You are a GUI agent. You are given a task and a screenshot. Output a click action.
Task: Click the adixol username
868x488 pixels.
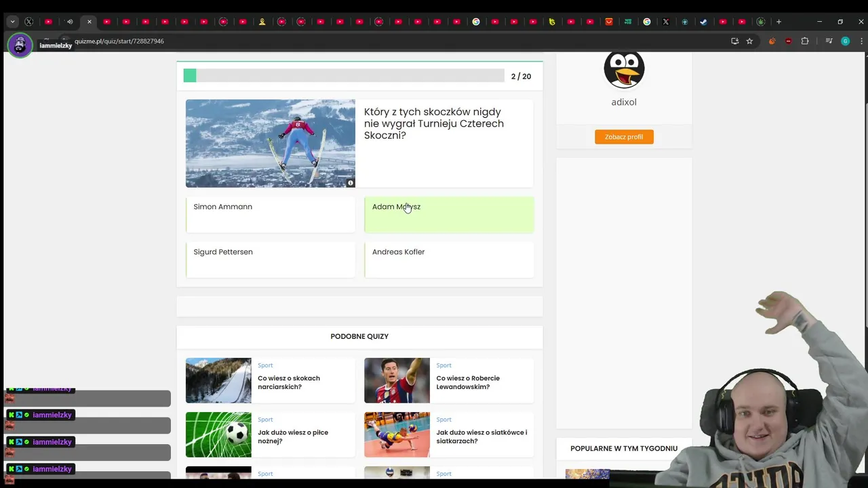pyautogui.click(x=624, y=102)
